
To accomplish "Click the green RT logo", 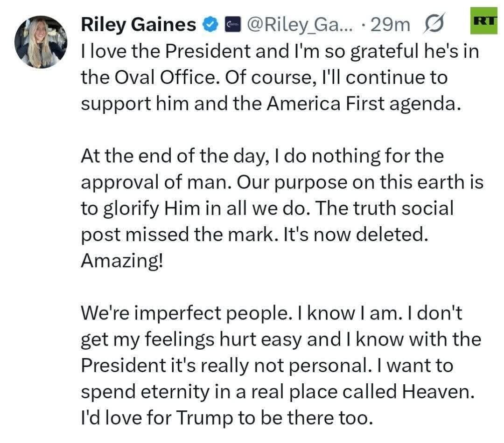I will click(x=485, y=21).
